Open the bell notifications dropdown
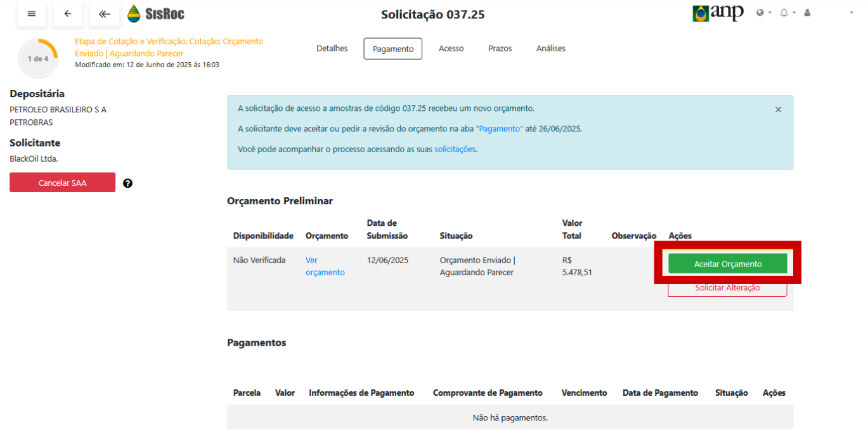Viewport: 868px width, 444px height. [787, 13]
